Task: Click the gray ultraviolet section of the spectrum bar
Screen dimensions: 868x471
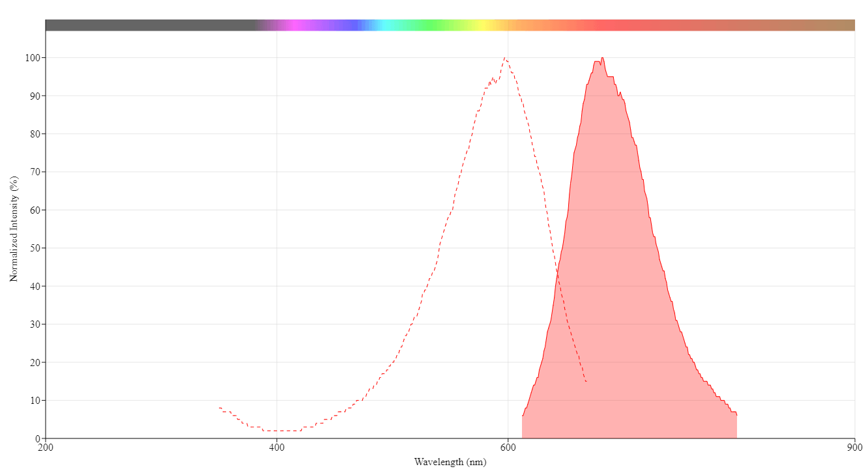Action: pyautogui.click(x=150, y=25)
